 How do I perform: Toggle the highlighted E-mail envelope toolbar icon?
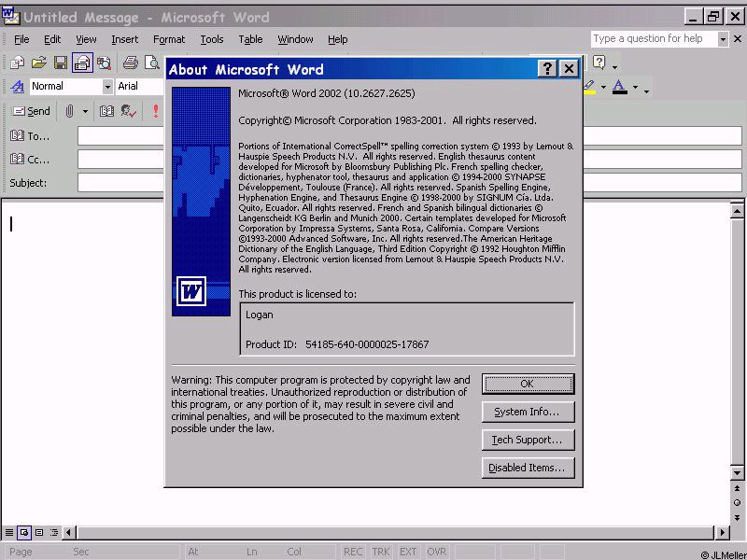[82, 63]
